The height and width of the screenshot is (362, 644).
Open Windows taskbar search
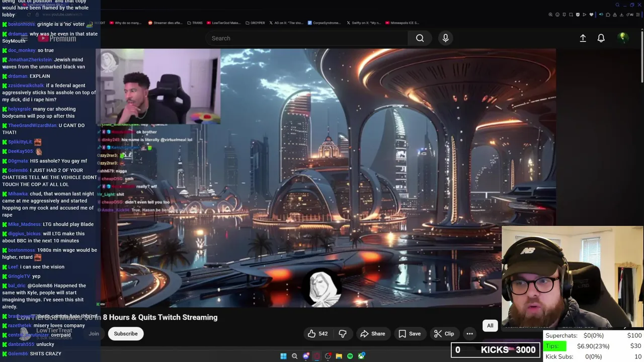point(295,356)
